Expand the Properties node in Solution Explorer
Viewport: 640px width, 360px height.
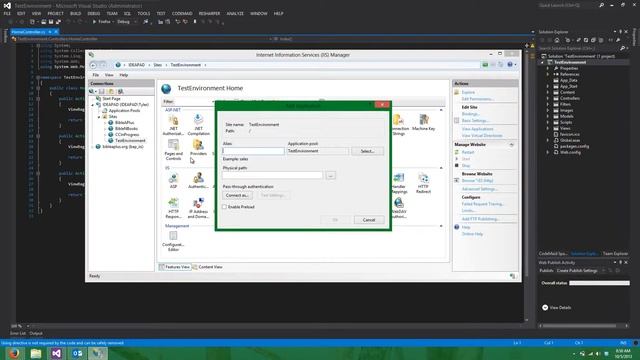pos(548,68)
